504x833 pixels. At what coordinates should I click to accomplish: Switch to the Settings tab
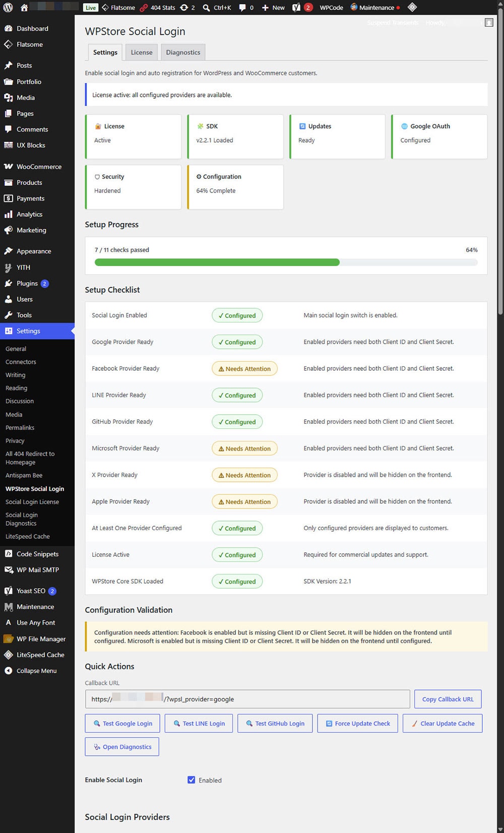pyautogui.click(x=105, y=52)
